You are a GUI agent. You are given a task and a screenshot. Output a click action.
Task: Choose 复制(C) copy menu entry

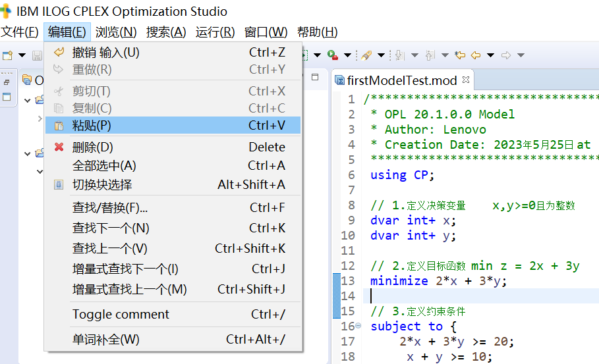pos(173,109)
